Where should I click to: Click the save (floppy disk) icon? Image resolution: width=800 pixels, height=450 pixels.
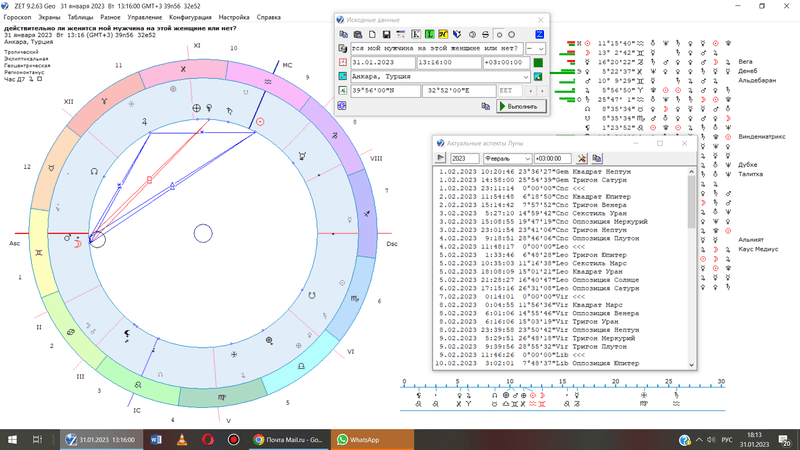pyautogui.click(x=386, y=34)
